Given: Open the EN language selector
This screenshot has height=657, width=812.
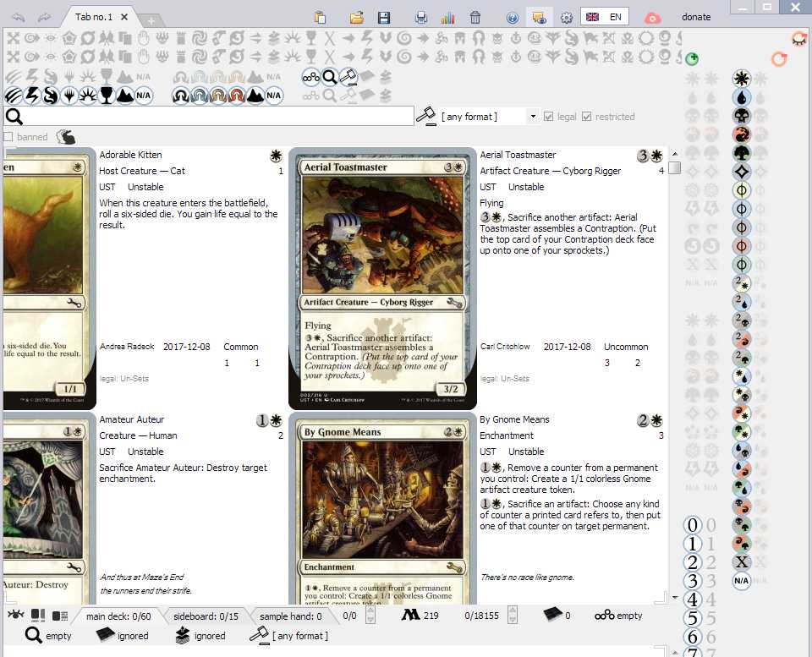Looking at the screenshot, I should pyautogui.click(x=604, y=17).
